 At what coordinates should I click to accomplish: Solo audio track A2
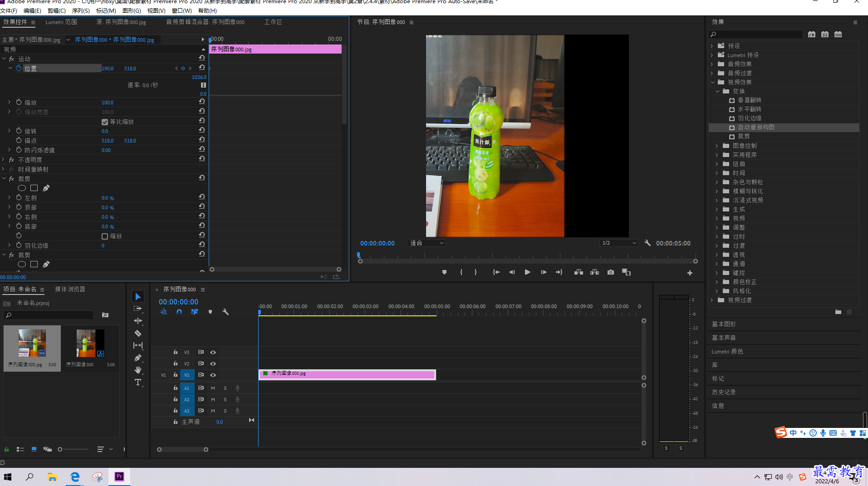(x=225, y=399)
